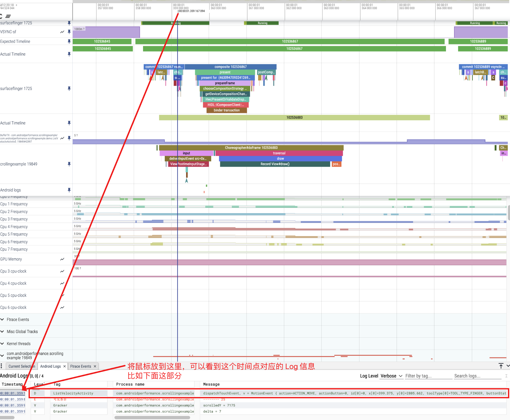510x420 pixels.
Task: Close the Android Logs tab
Action: point(65,366)
